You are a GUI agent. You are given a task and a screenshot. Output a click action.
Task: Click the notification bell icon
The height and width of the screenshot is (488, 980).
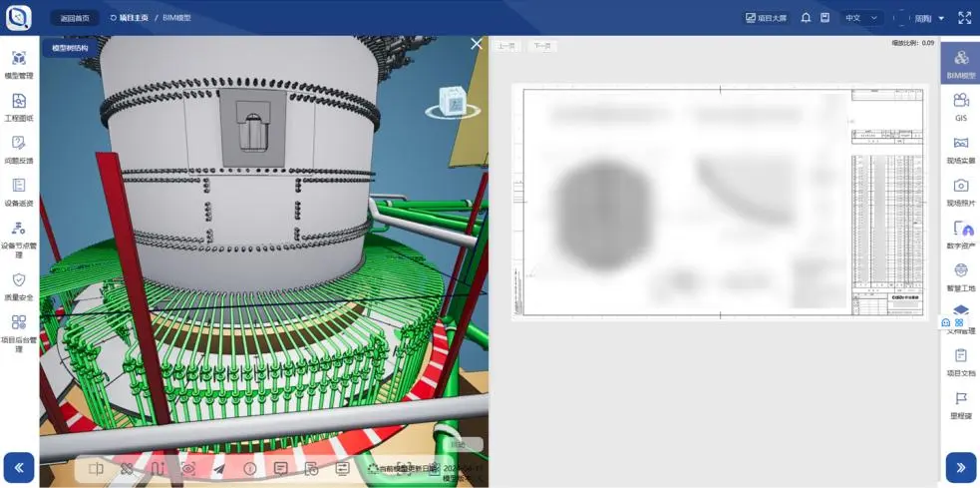[806, 18]
